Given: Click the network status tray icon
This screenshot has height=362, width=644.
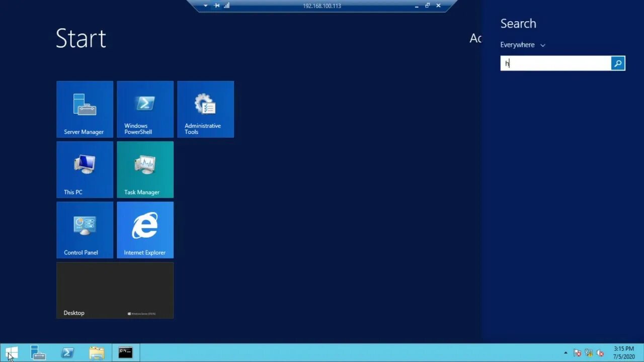Looking at the screenshot, I should 589,353.
